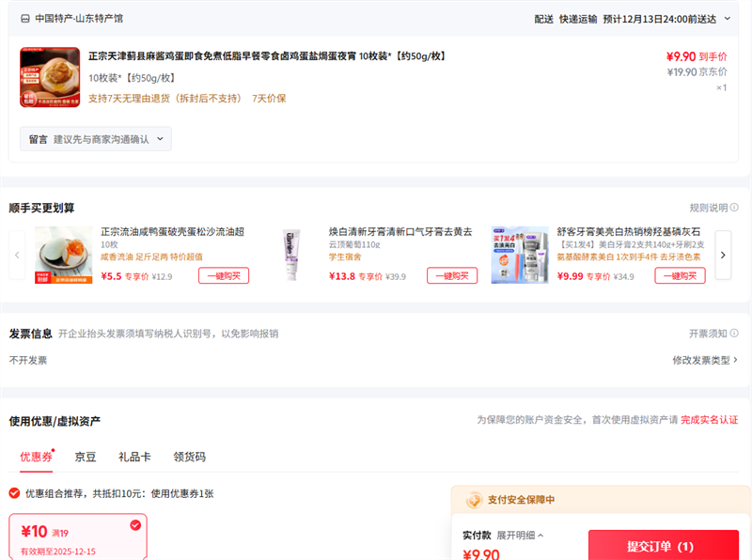Click the shield icon in 支付安全保障中 banner

474,501
